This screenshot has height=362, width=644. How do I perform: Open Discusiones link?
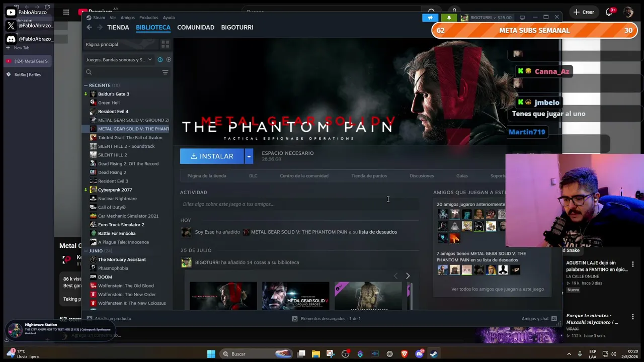[422, 176]
